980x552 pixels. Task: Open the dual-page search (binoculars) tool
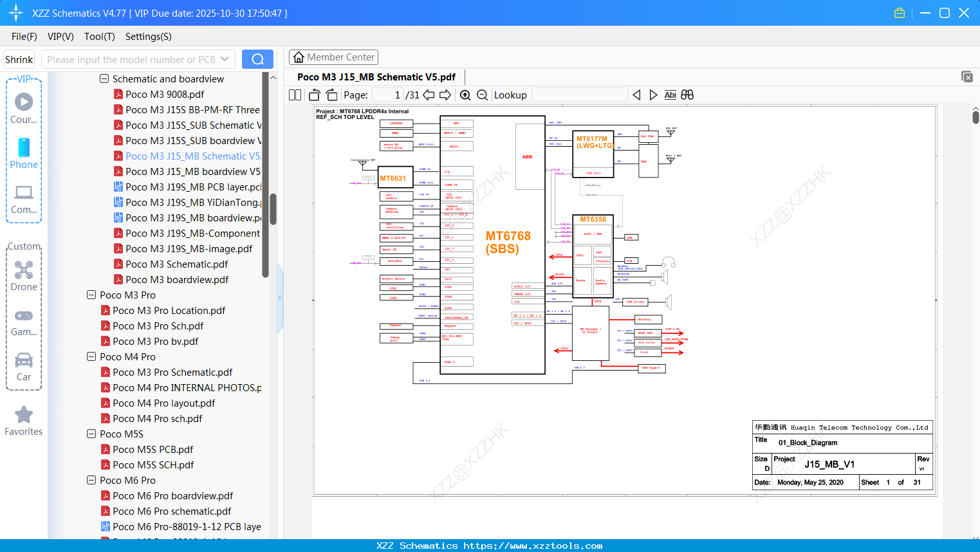(x=687, y=95)
